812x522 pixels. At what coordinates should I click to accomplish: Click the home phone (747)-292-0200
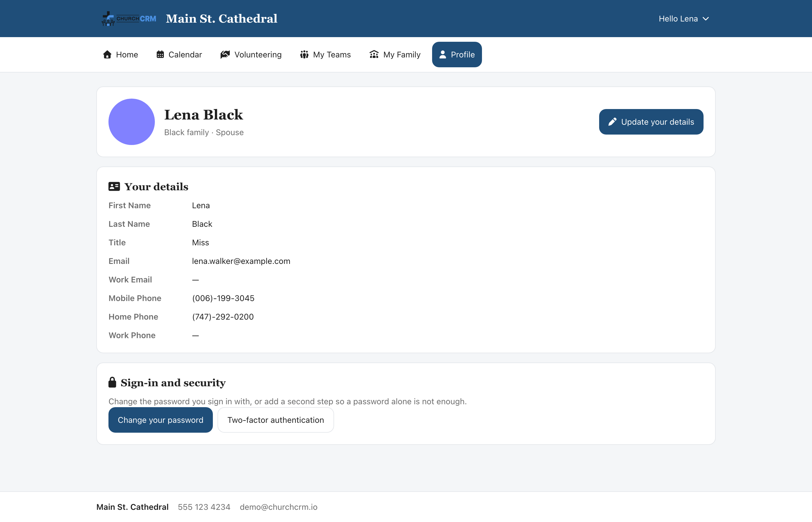pyautogui.click(x=223, y=317)
